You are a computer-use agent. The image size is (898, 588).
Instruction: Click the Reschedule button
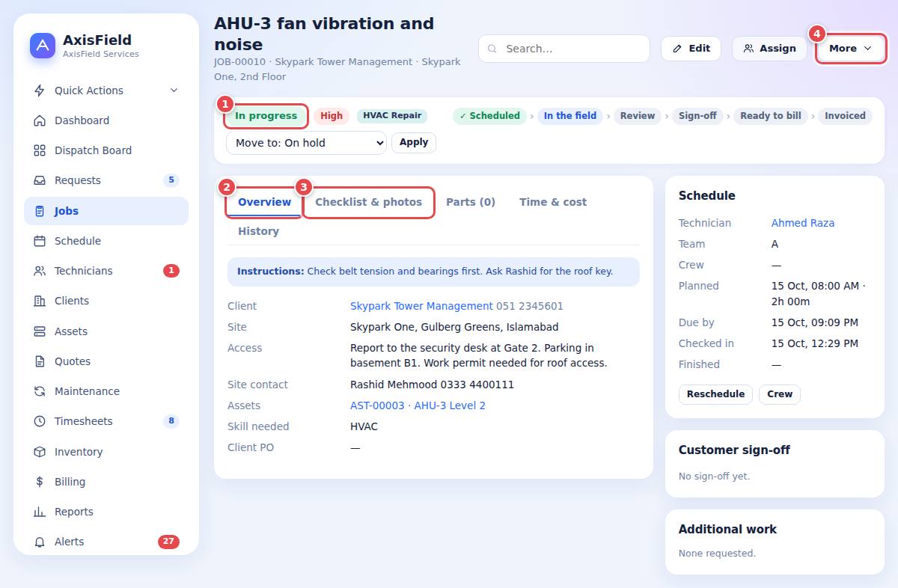pyautogui.click(x=716, y=394)
